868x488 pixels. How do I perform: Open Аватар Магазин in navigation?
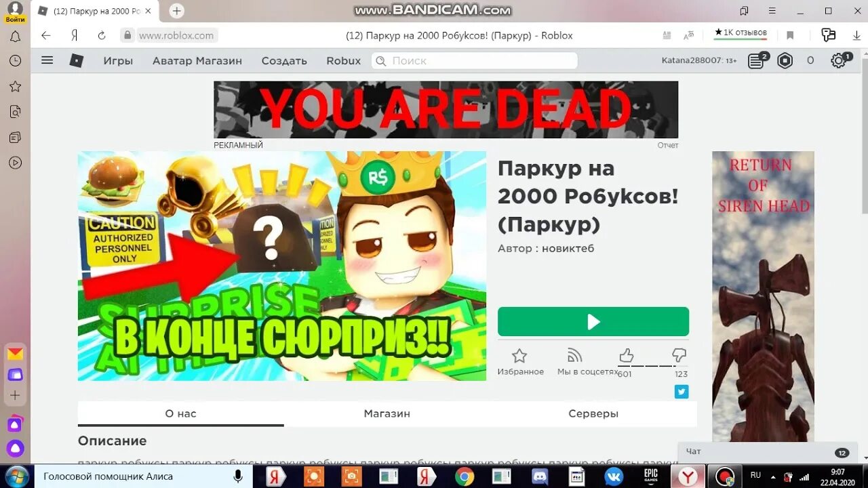(197, 60)
